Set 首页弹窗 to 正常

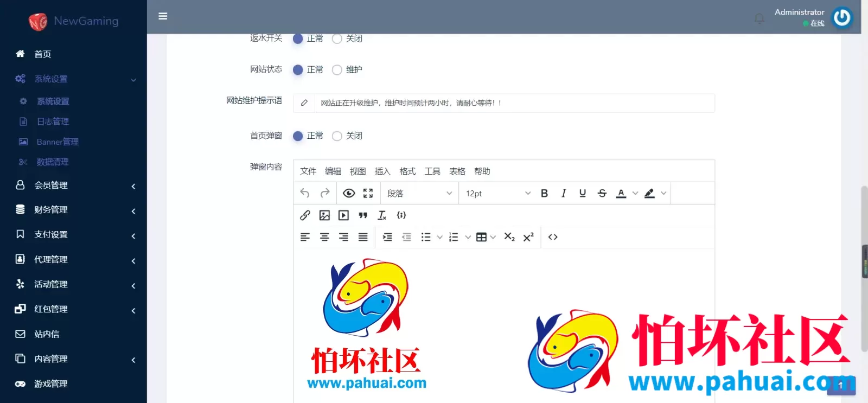(x=298, y=136)
